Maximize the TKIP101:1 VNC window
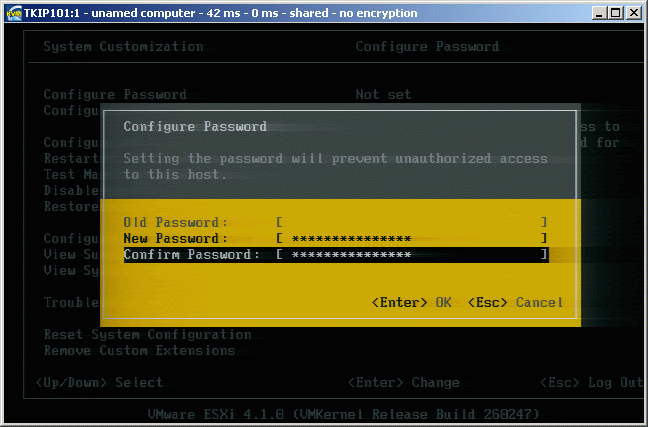The width and height of the screenshot is (648, 427). click(614, 12)
